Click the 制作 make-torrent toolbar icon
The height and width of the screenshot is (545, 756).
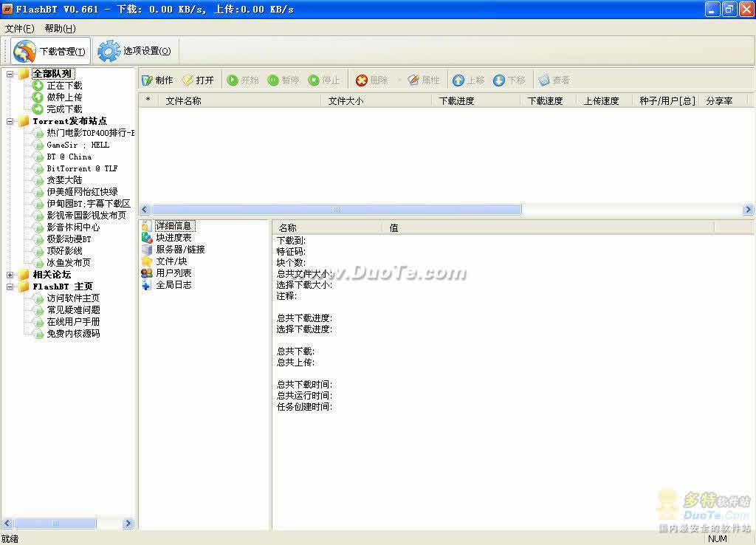coord(147,80)
